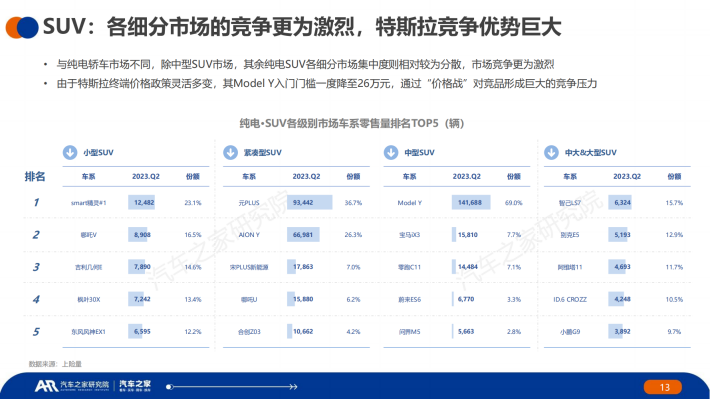Click the down-arrow icon beside 紧凑型SUV
This screenshot has width=710, height=399.
point(230,152)
